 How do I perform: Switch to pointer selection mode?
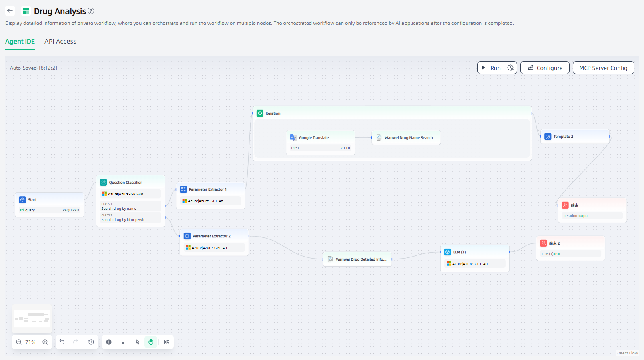coord(138,342)
